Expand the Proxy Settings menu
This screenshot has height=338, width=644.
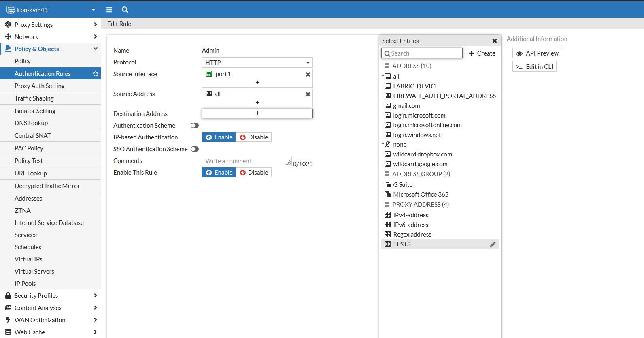96,24
